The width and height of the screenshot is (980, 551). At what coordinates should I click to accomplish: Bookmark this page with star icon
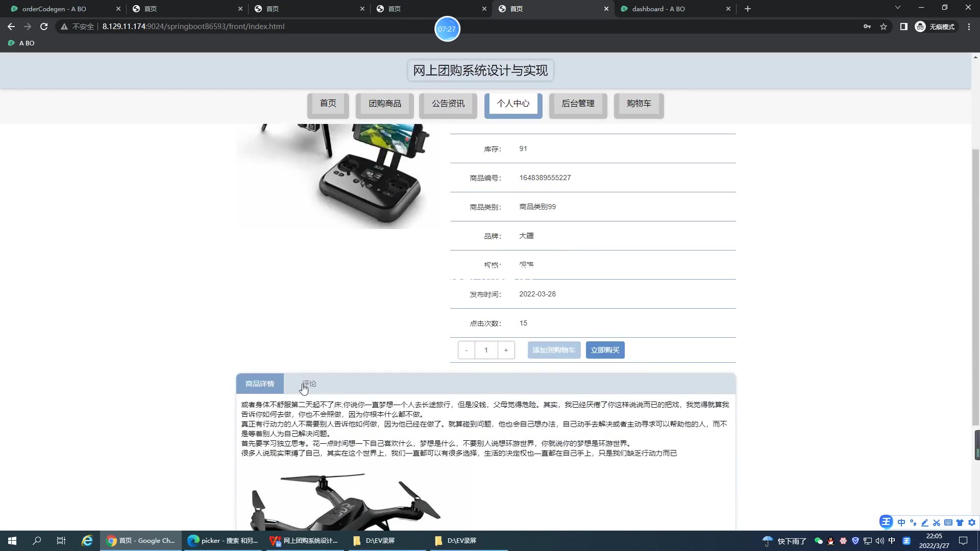[x=884, y=27]
